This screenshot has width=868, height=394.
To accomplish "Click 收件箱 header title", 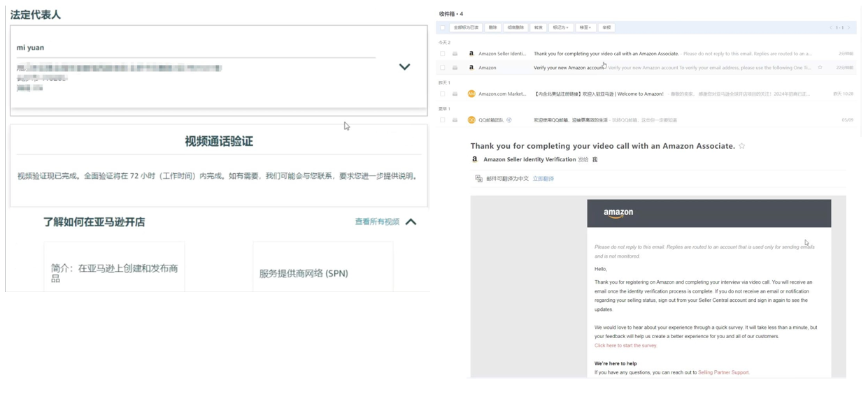I will coord(447,14).
